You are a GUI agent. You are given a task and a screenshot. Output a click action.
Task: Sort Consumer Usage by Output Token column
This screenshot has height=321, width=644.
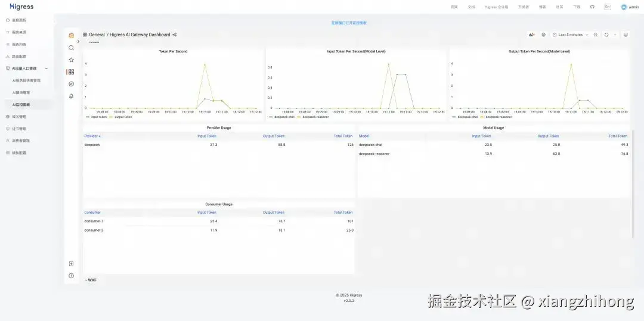tap(274, 213)
